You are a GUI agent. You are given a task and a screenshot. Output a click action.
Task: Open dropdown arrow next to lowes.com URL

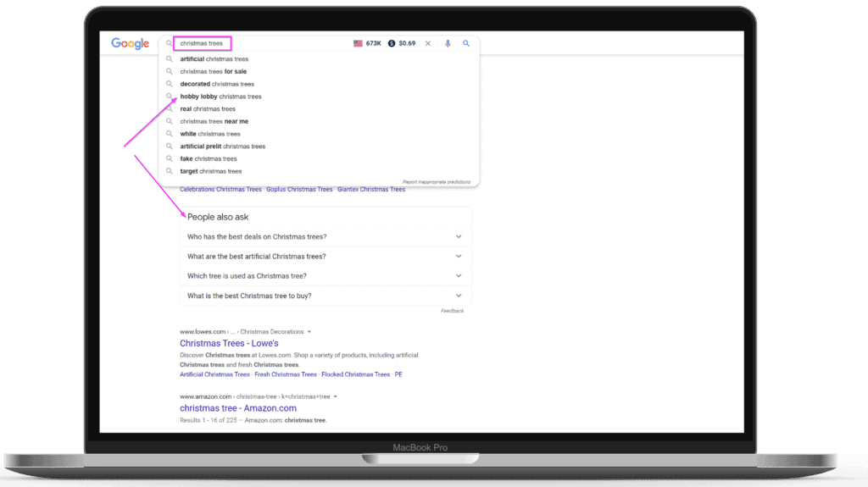[x=309, y=332]
